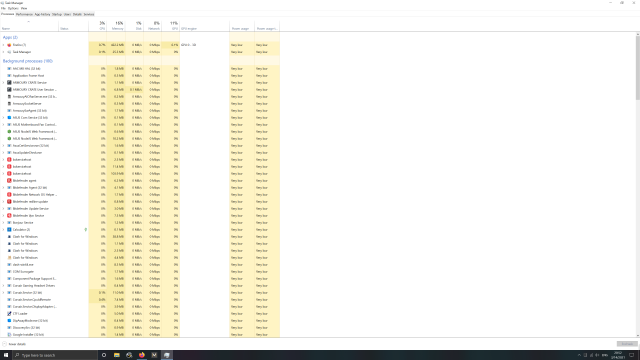Open File Explorer from the taskbar
Screen dimensions: 640x360
tap(117, 355)
